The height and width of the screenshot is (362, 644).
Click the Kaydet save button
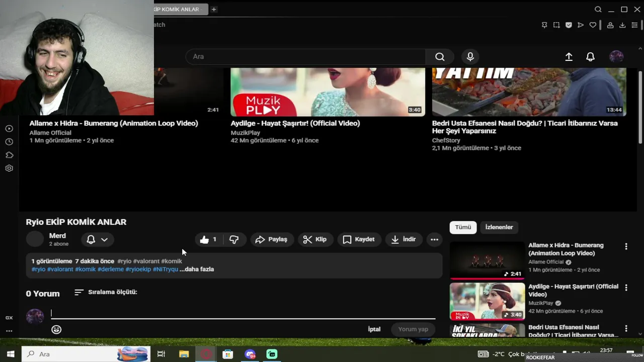pyautogui.click(x=359, y=239)
